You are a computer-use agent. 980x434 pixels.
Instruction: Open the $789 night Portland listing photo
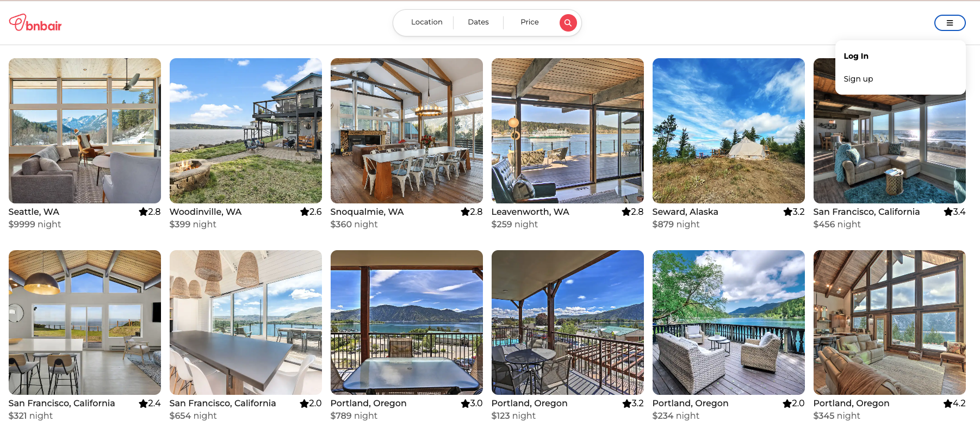407,323
